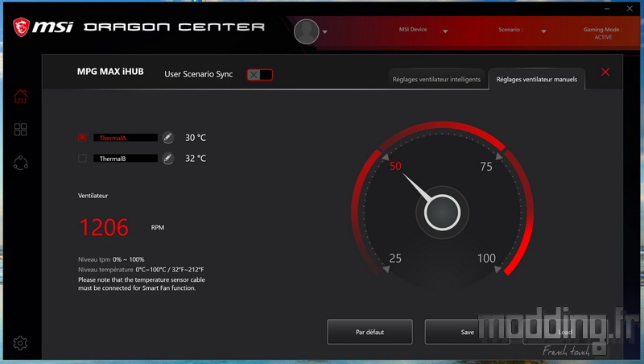Set fan dial to 75 percent
Image resolution: width=644 pixels, height=364 pixels.
click(x=486, y=167)
